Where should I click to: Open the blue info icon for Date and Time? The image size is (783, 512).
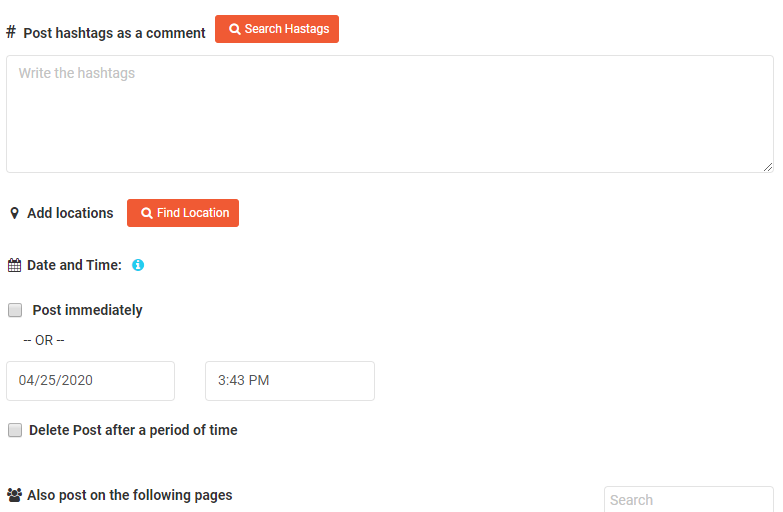coord(138,265)
